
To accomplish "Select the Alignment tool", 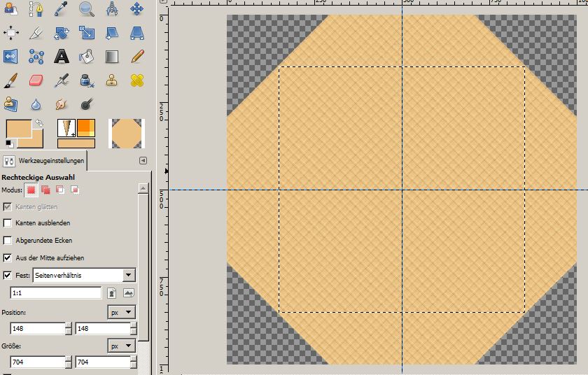I will [11, 33].
